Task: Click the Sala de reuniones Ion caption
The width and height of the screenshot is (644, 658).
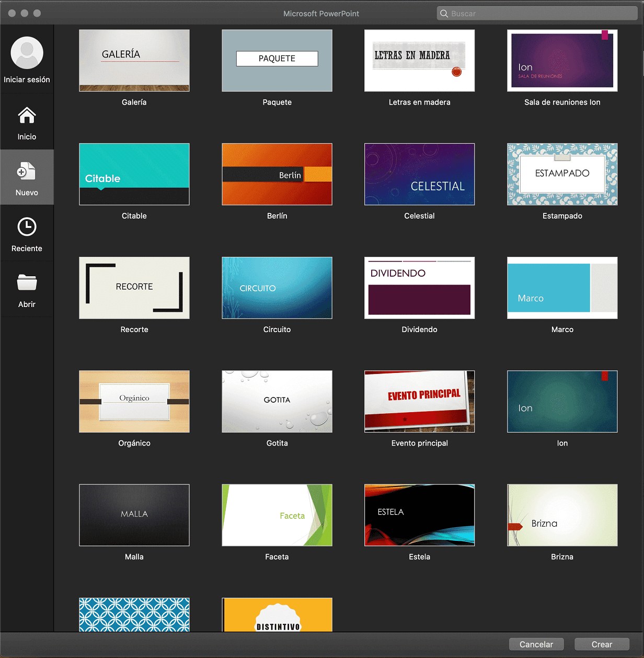Action: click(562, 102)
